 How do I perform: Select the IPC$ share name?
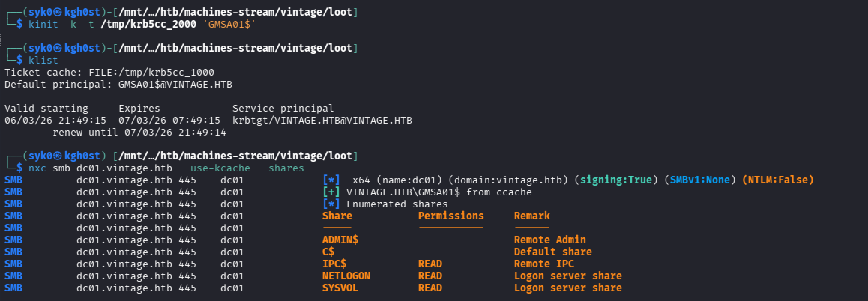point(334,264)
